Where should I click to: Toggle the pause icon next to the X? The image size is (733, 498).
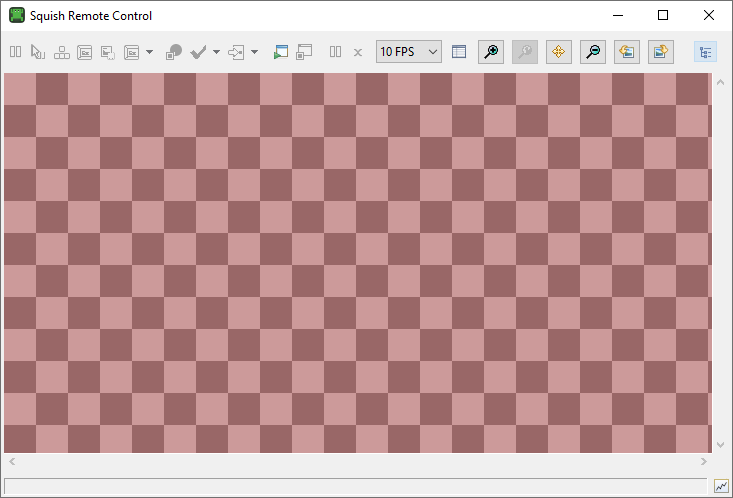coord(336,52)
